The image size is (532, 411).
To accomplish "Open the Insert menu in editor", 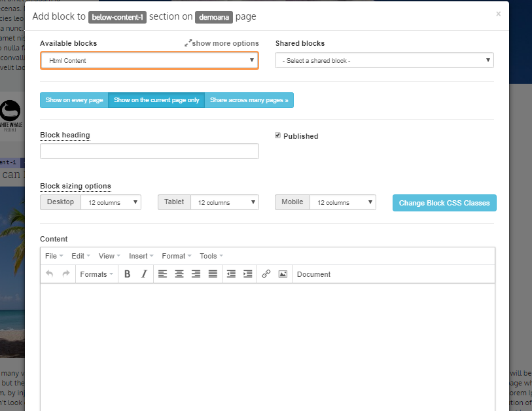I will [141, 256].
